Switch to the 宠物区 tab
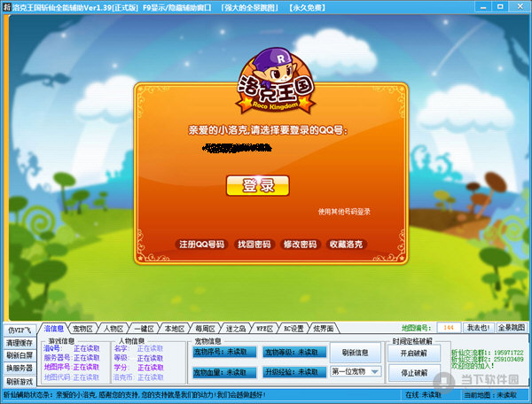 tap(82, 329)
